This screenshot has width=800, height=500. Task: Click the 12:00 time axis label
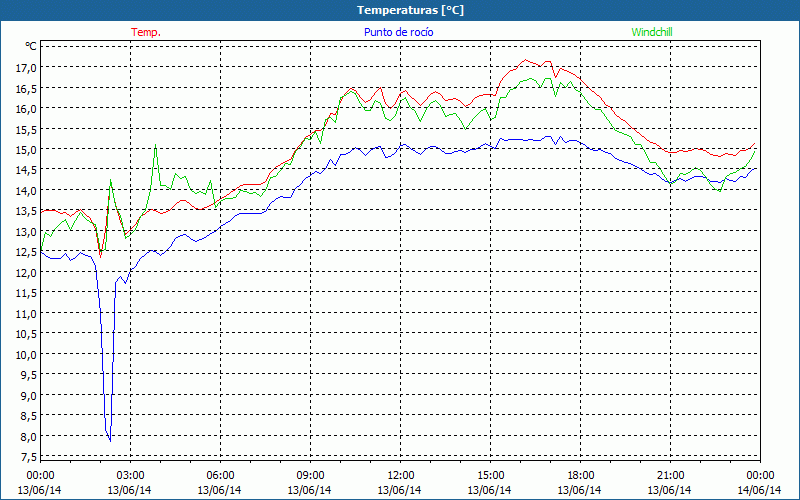pos(401,475)
